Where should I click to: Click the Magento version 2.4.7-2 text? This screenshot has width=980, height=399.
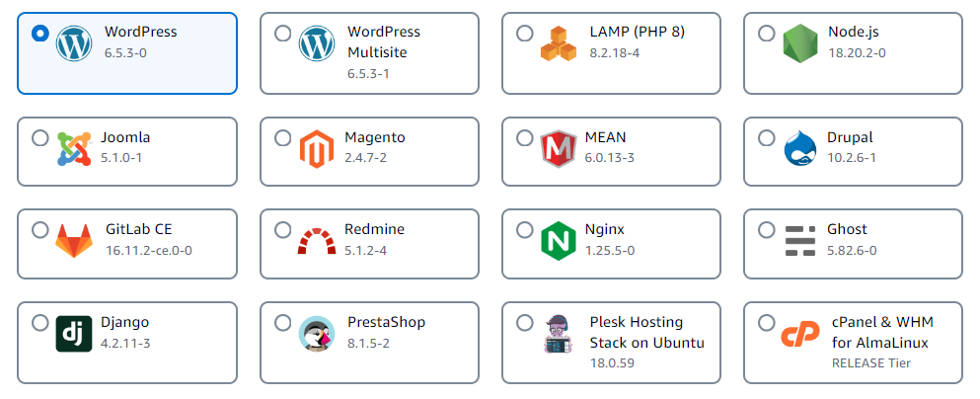365,158
